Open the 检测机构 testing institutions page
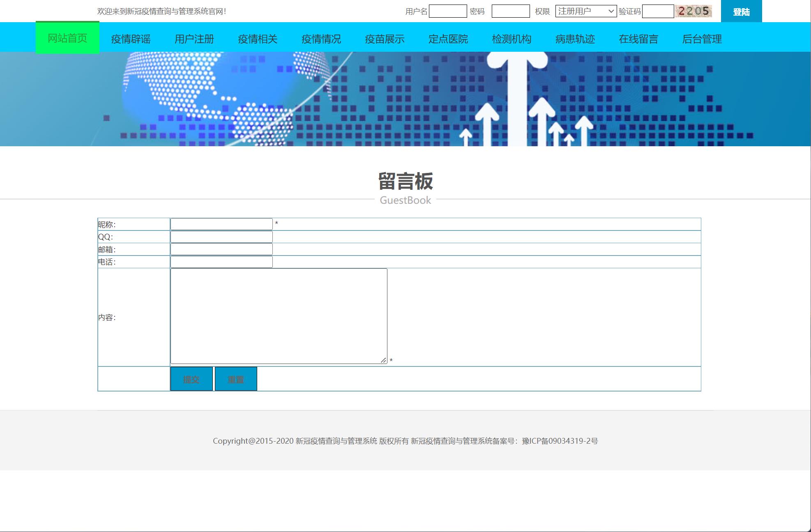 click(511, 39)
